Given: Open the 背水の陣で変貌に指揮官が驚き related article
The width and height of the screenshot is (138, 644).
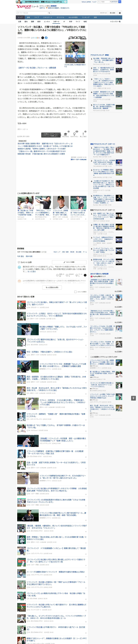Looking at the screenshot, I should (x=45, y=144).
